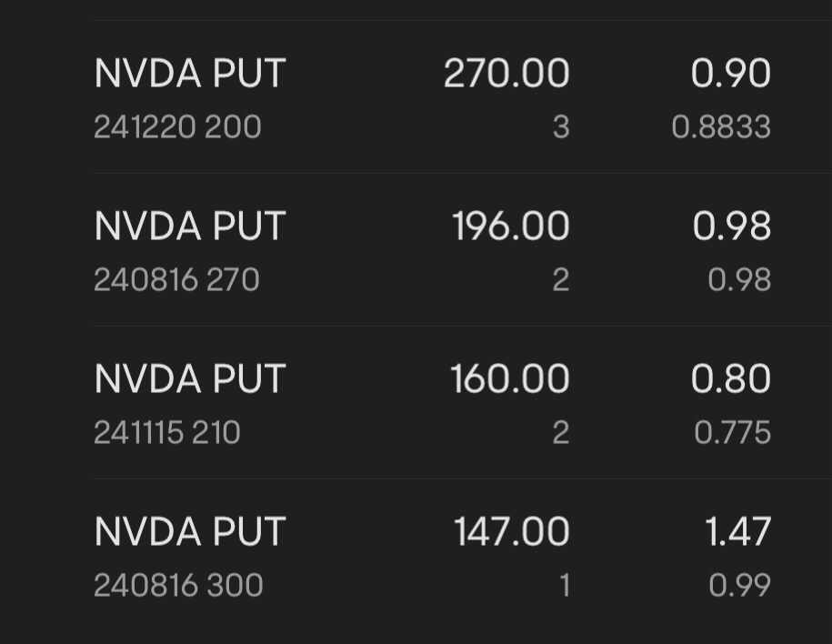Image resolution: width=832 pixels, height=644 pixels.
Task: Select the contract code 240816 270
Action: 176,279
